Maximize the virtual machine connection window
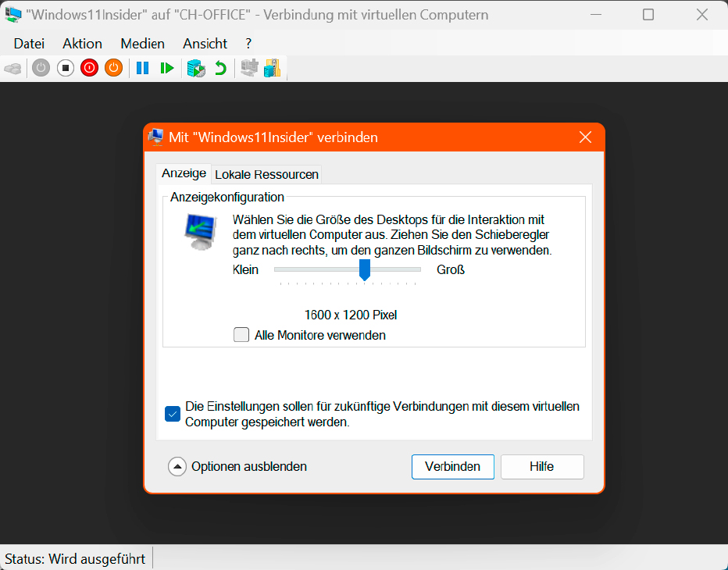 pyautogui.click(x=648, y=14)
